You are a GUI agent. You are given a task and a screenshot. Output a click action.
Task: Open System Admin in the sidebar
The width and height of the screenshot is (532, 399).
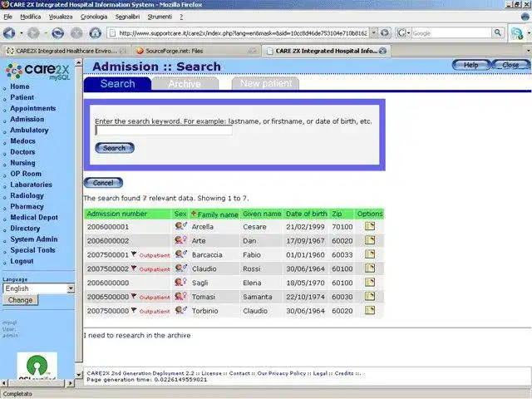pyautogui.click(x=34, y=239)
